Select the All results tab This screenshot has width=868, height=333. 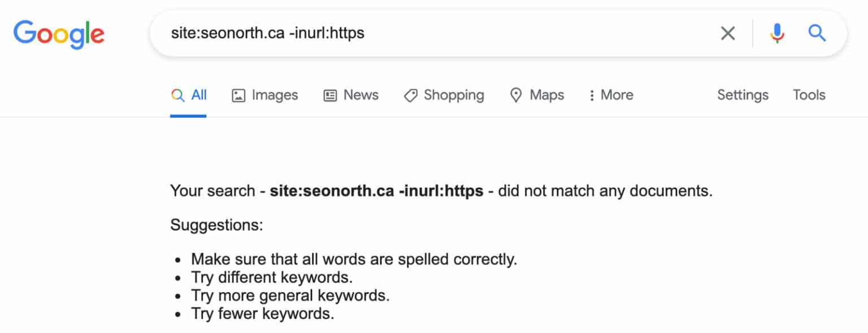pos(189,95)
